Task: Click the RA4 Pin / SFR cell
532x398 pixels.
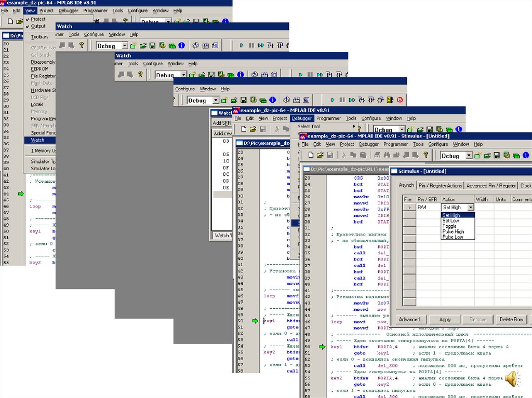Action: 428,207
